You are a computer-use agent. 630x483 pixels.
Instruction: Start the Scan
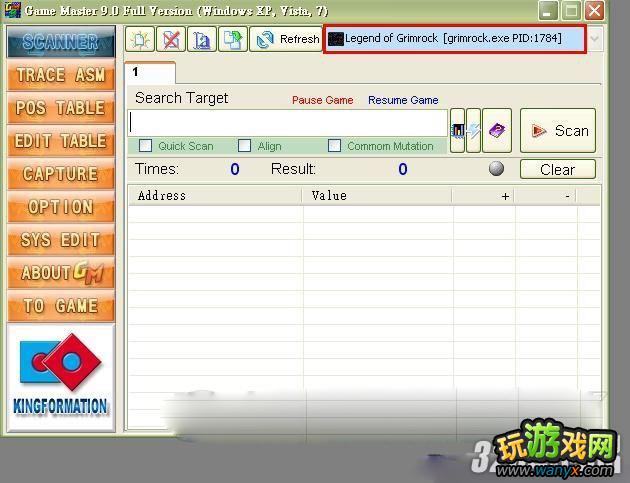point(558,130)
